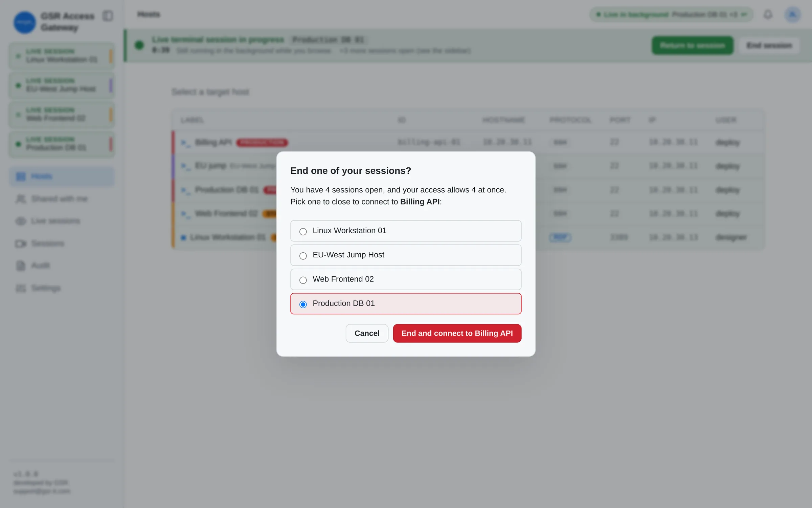Screen dimensions: 812x508
Task: Click End session button in banner
Action: tap(769, 45)
